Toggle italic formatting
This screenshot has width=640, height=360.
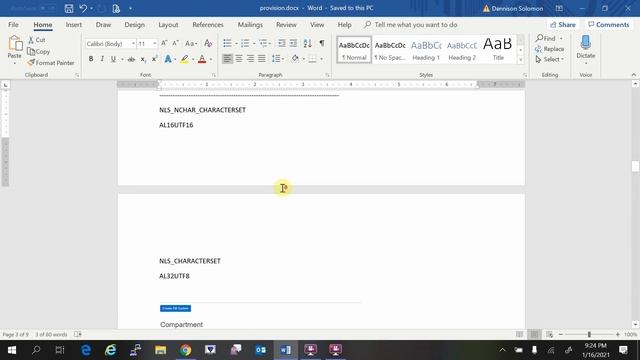(x=102, y=59)
